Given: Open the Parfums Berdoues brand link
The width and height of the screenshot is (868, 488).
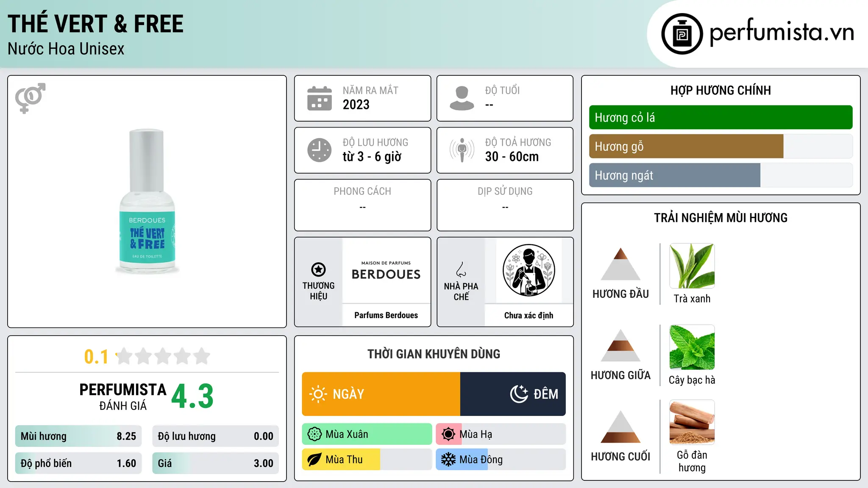Looking at the screenshot, I should 386,315.
